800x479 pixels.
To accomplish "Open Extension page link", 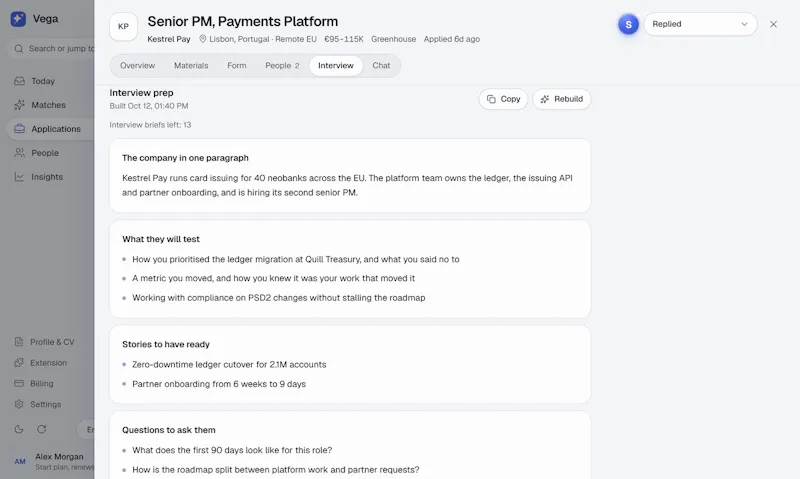I will point(48,363).
